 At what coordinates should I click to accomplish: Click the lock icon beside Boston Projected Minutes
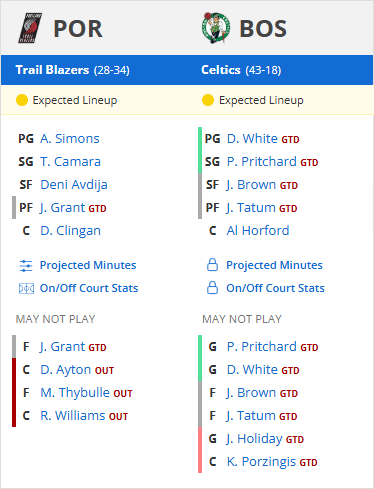click(x=212, y=265)
